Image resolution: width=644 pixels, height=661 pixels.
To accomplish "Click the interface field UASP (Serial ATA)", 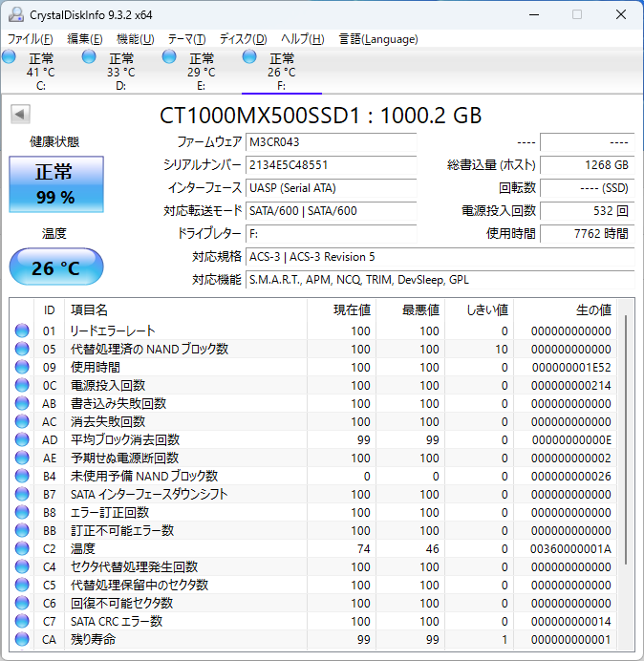I will (x=331, y=187).
